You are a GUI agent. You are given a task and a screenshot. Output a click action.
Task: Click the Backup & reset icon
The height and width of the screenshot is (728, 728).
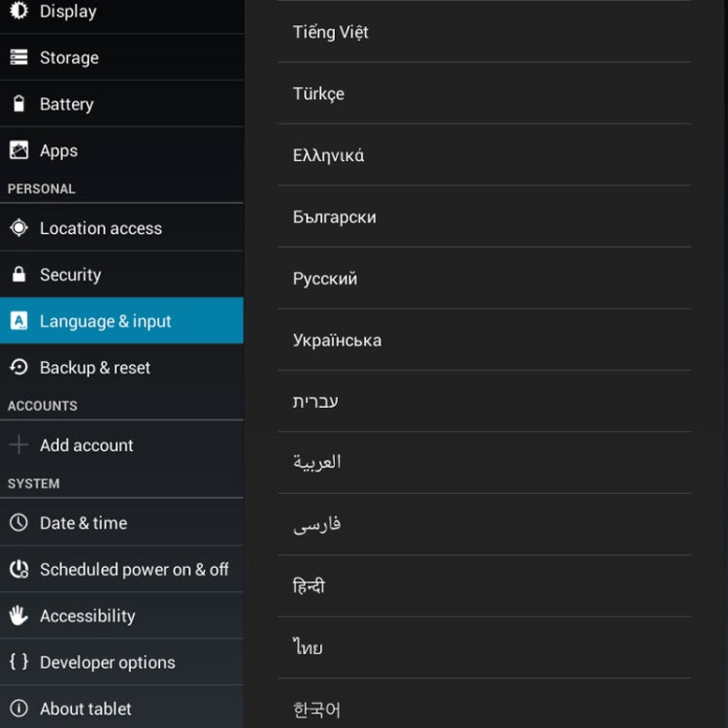click(x=18, y=367)
